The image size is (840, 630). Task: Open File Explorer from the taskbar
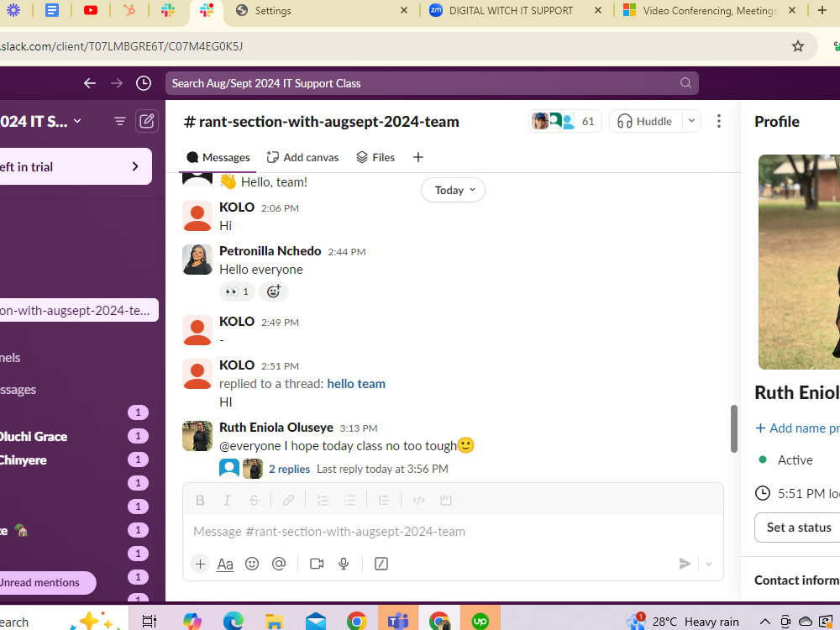click(274, 621)
